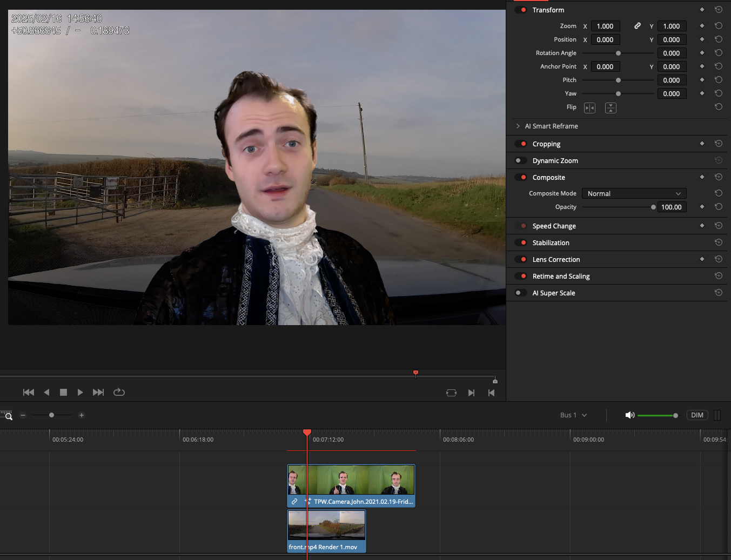This screenshot has height=560, width=731.
Task: Stop playback with the square button
Action: pos(63,392)
